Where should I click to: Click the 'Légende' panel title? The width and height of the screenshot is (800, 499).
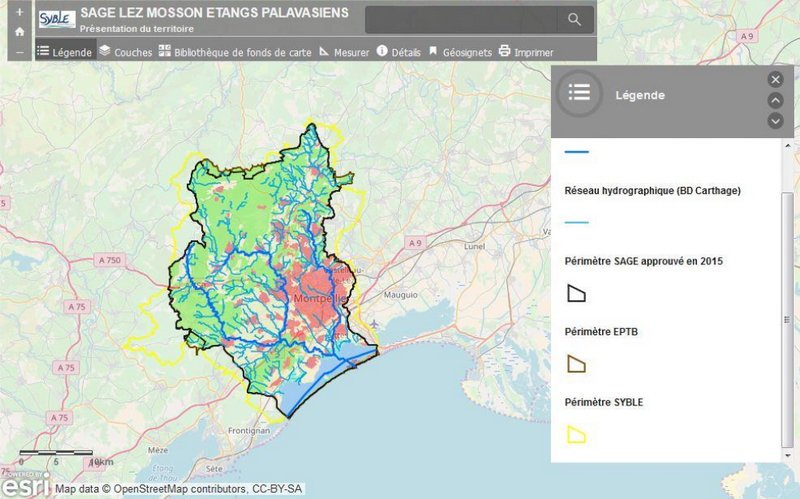pos(640,95)
